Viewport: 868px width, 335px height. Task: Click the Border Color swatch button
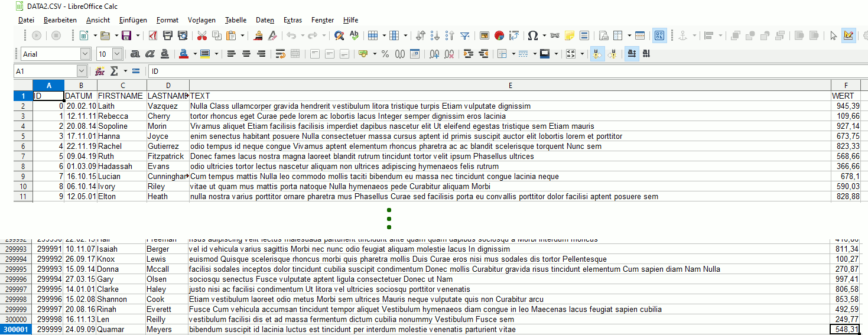(545, 54)
